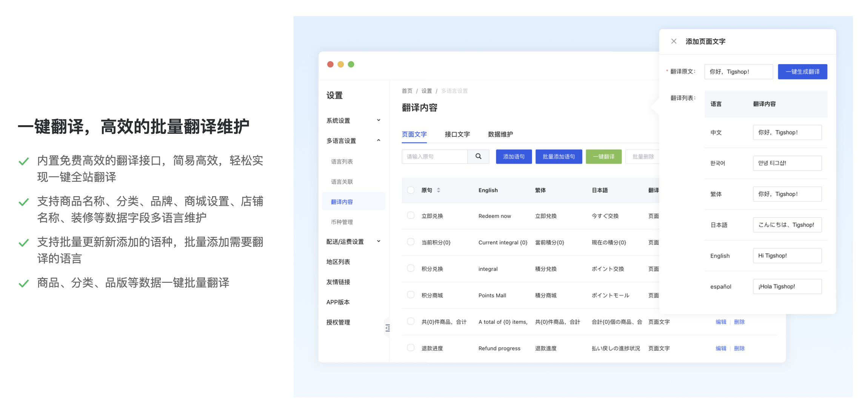Click 删除 link in 退款进度 row
Image resolution: width=868 pixels, height=414 pixels.
click(x=739, y=348)
